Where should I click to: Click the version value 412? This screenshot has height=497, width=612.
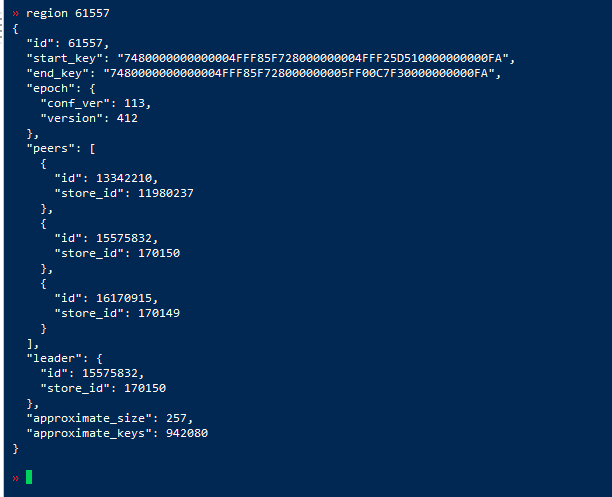pyautogui.click(x=127, y=118)
